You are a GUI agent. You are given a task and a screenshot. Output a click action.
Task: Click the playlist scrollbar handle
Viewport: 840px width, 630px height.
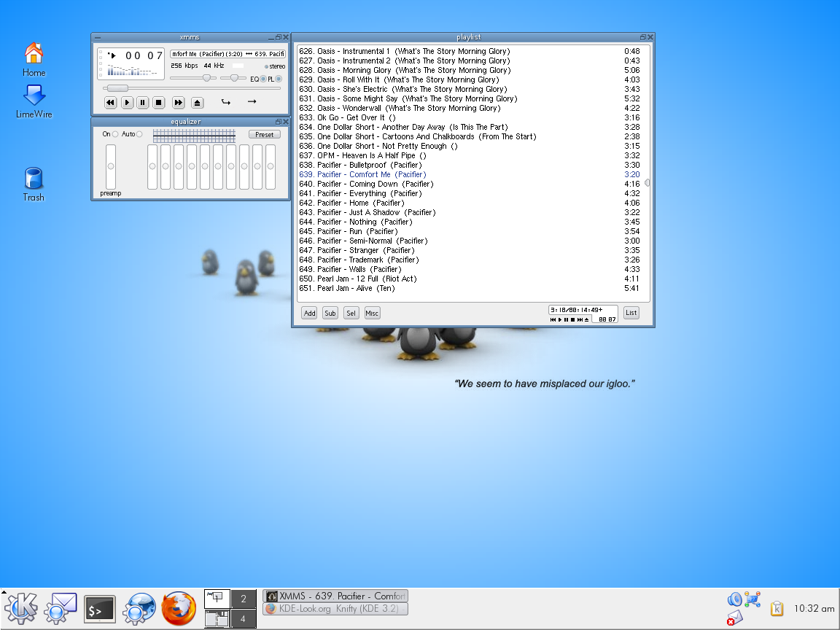click(x=647, y=183)
